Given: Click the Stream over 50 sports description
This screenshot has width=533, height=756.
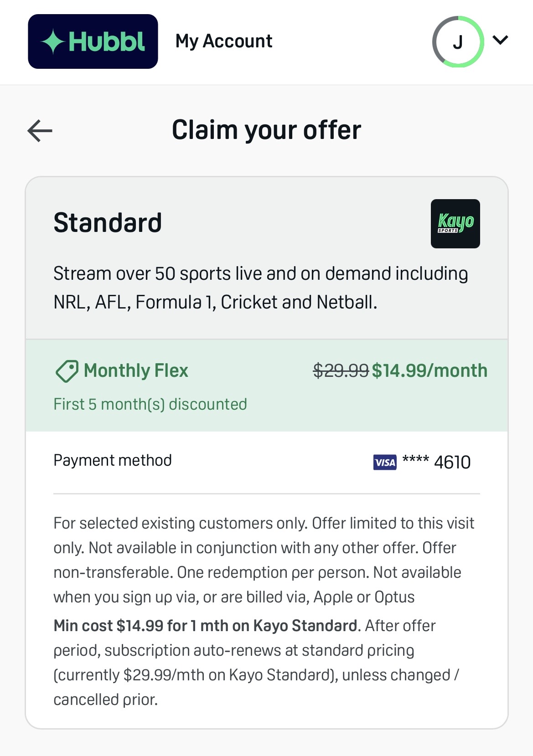Looking at the screenshot, I should 261,288.
